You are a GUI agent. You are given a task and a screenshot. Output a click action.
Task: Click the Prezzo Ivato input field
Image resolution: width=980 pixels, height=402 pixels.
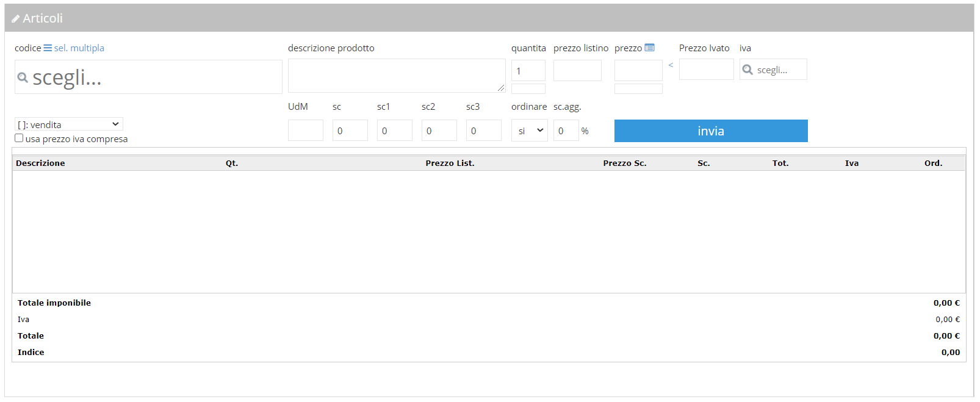pyautogui.click(x=707, y=70)
